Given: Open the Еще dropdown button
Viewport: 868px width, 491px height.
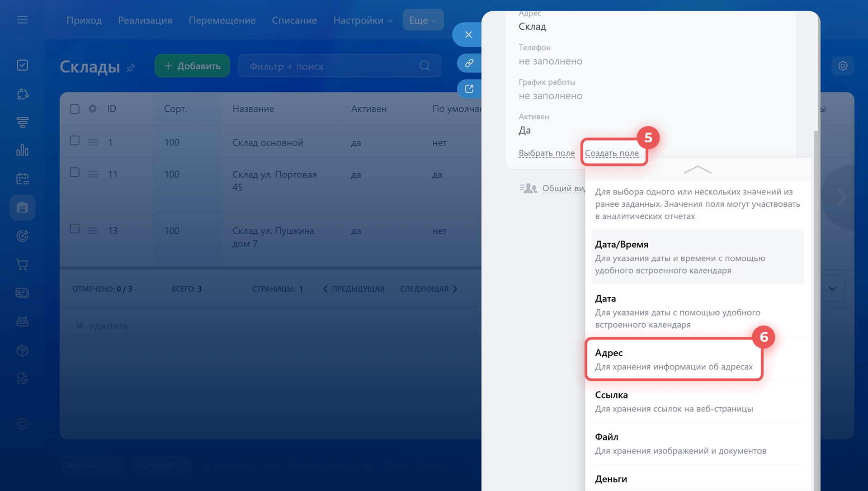Looking at the screenshot, I should [x=423, y=20].
